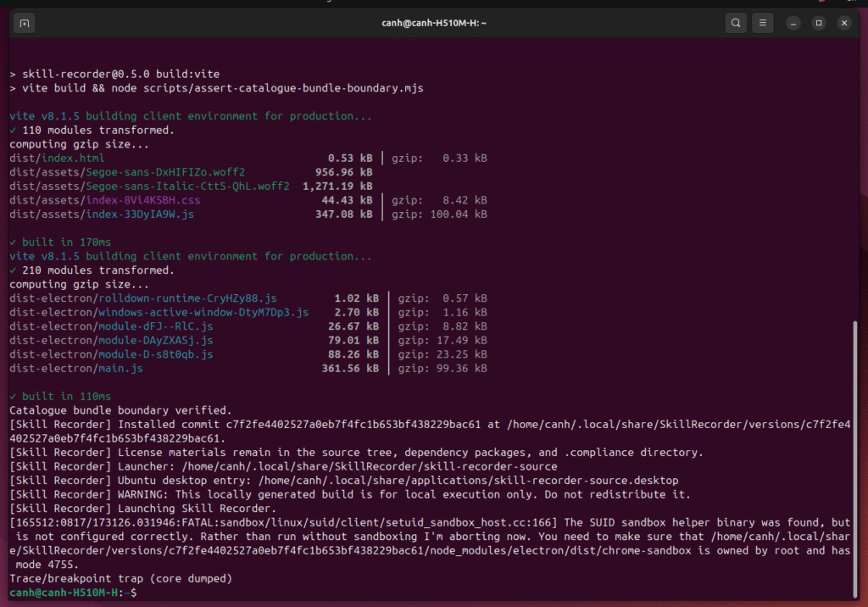
Task: Click the assert-catalogue-bundle-boundary.mjs command line
Action: point(216,88)
